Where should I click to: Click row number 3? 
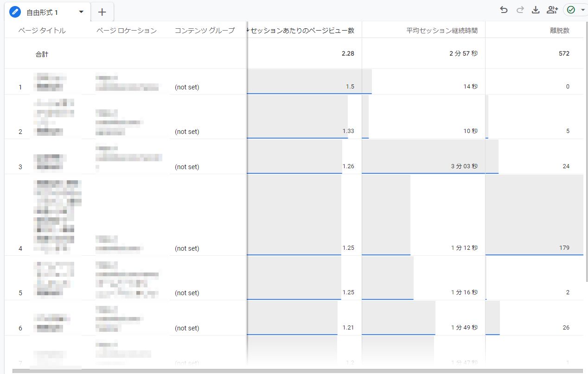point(20,166)
